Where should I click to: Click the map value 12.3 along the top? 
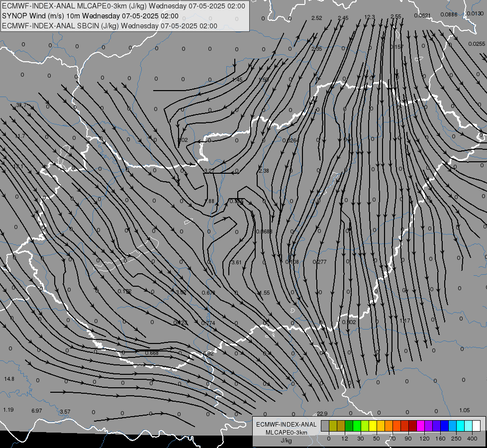click(x=370, y=17)
